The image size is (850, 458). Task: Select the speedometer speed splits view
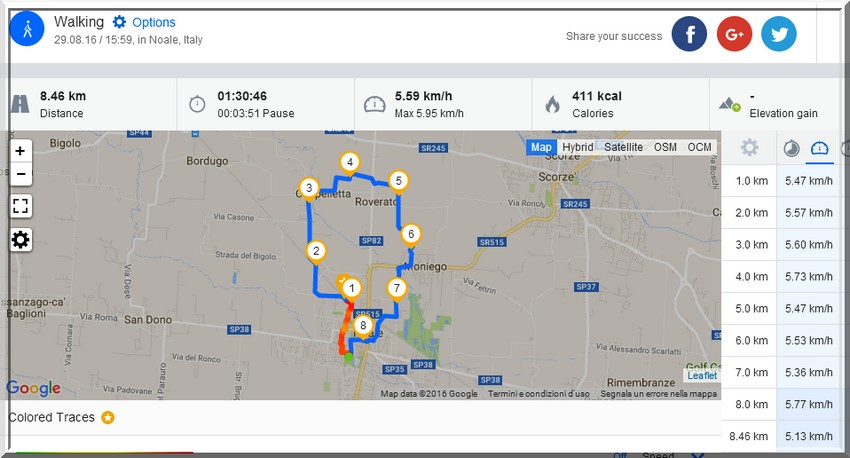(819, 148)
